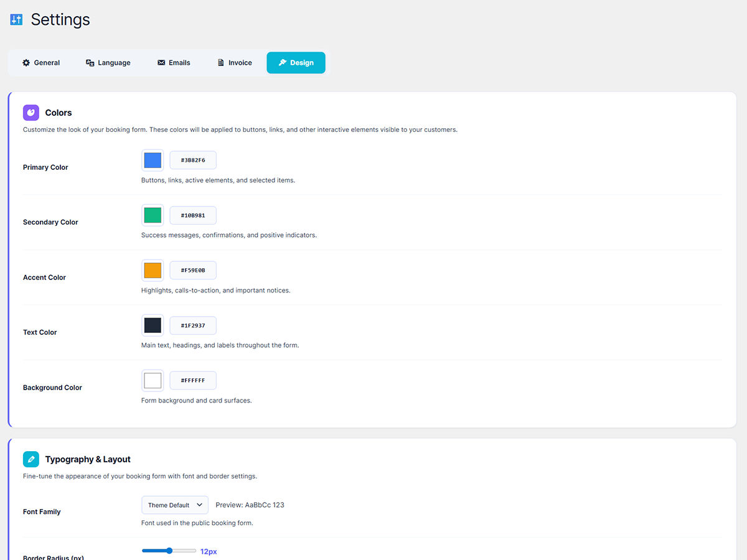Pick the orange Accent Color swatch
This screenshot has height=560, width=747.
tap(153, 271)
